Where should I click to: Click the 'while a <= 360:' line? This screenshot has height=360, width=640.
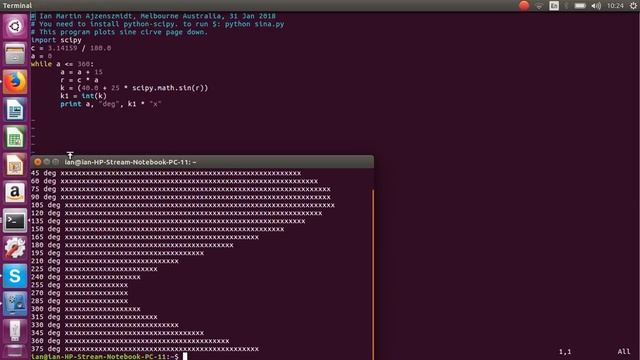(x=62, y=64)
